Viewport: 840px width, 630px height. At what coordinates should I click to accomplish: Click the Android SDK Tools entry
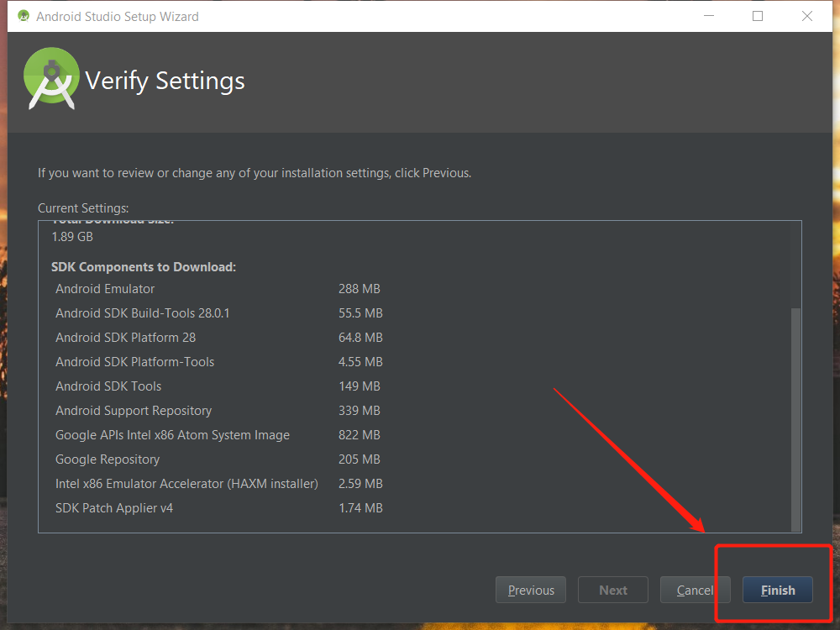108,386
